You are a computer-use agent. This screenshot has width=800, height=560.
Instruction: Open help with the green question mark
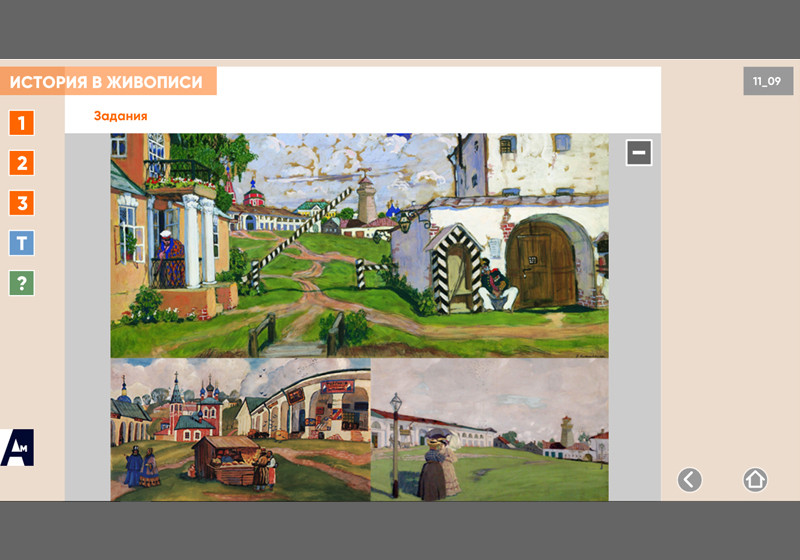click(x=22, y=283)
